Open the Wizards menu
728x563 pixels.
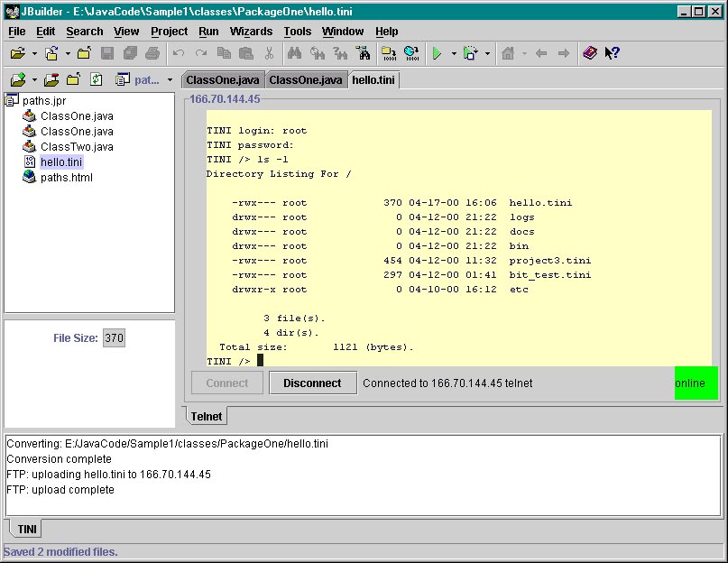tap(251, 32)
